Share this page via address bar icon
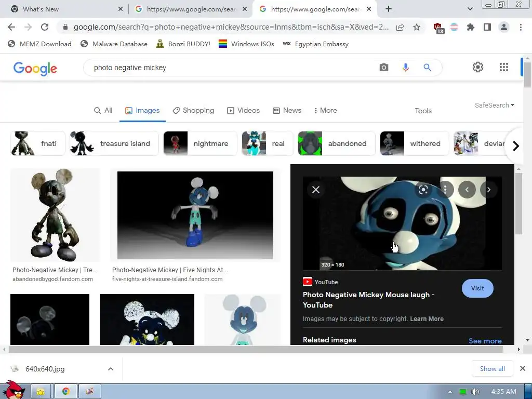Viewport: 532px width, 399px height. pyautogui.click(x=400, y=27)
